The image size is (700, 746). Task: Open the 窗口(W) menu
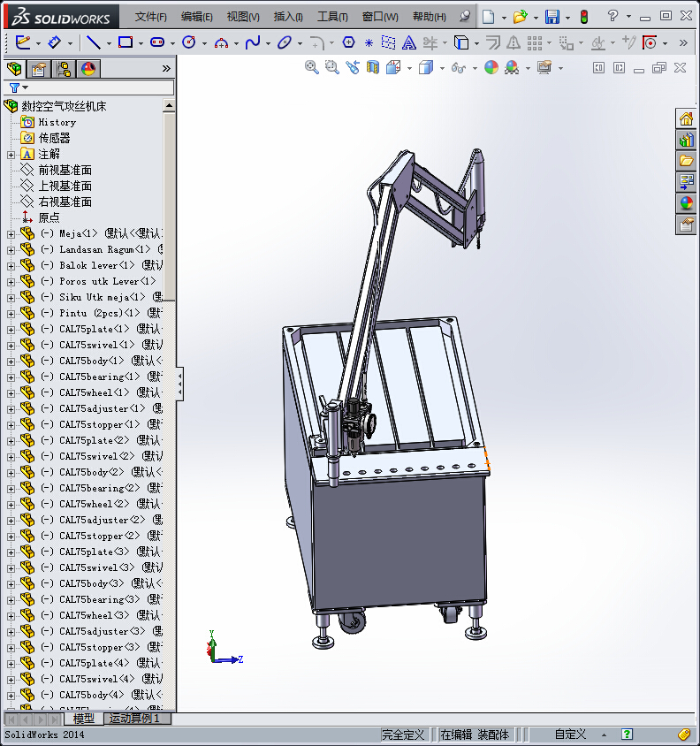tap(380, 17)
